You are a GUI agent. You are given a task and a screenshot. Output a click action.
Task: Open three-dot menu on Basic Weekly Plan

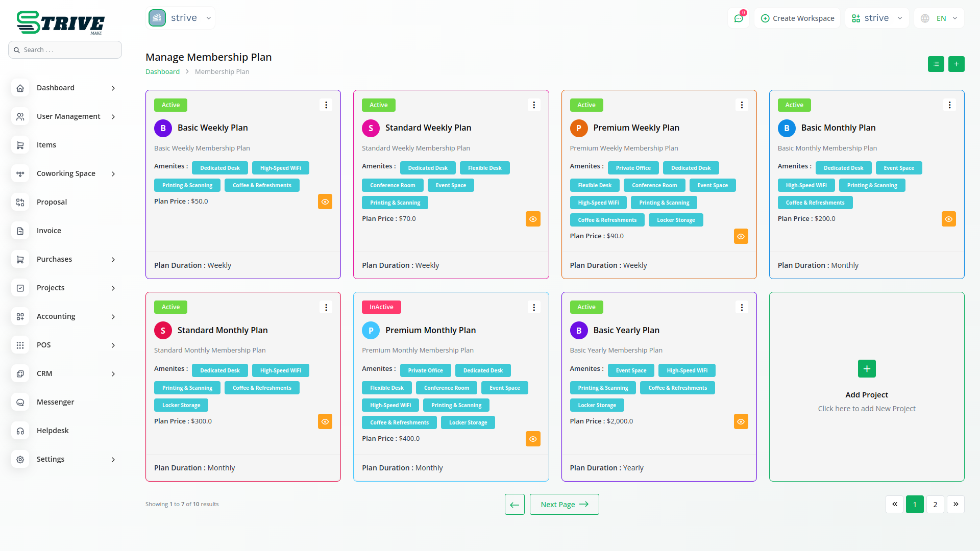[326, 105]
